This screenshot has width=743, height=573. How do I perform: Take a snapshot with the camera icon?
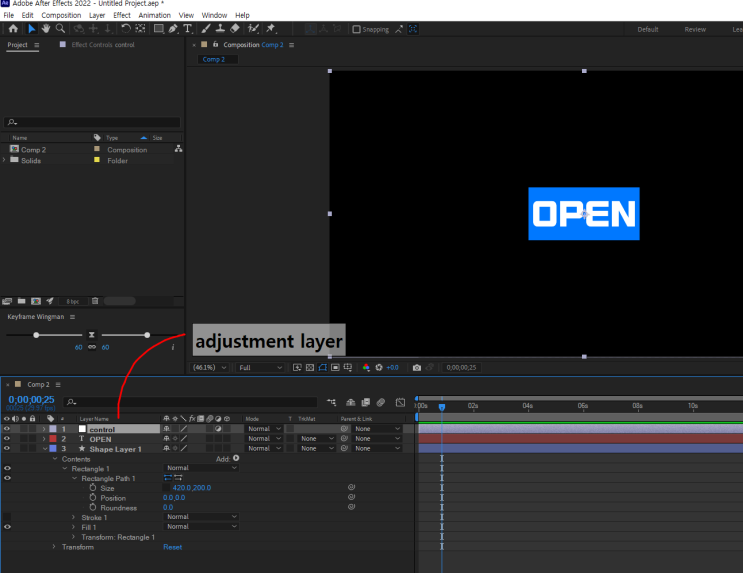tap(417, 367)
